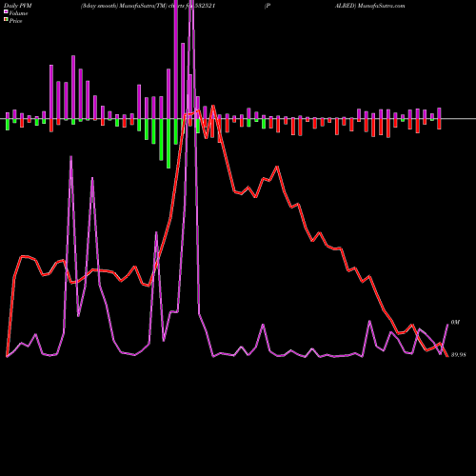Click the Volume legend color swatch

click(x=6, y=11)
